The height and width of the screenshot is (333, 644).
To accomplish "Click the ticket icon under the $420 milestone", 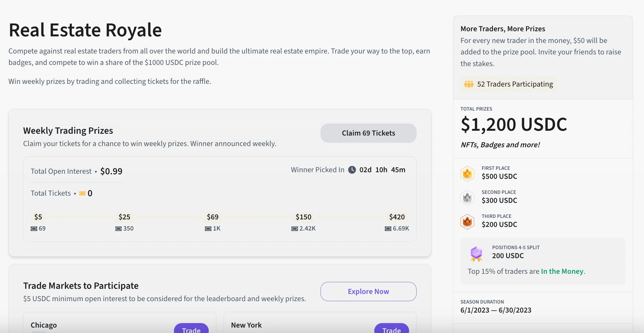I will point(388,229).
